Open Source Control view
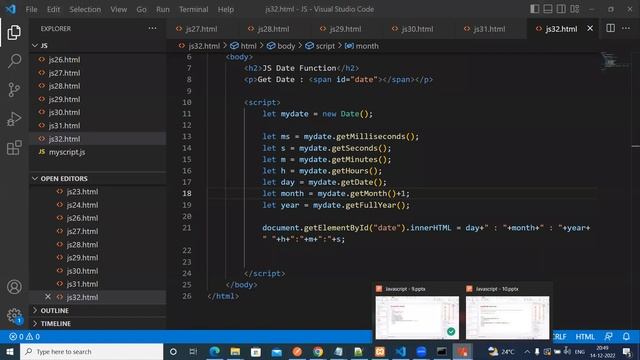Screen dimensions: 640x360 coord(14,89)
